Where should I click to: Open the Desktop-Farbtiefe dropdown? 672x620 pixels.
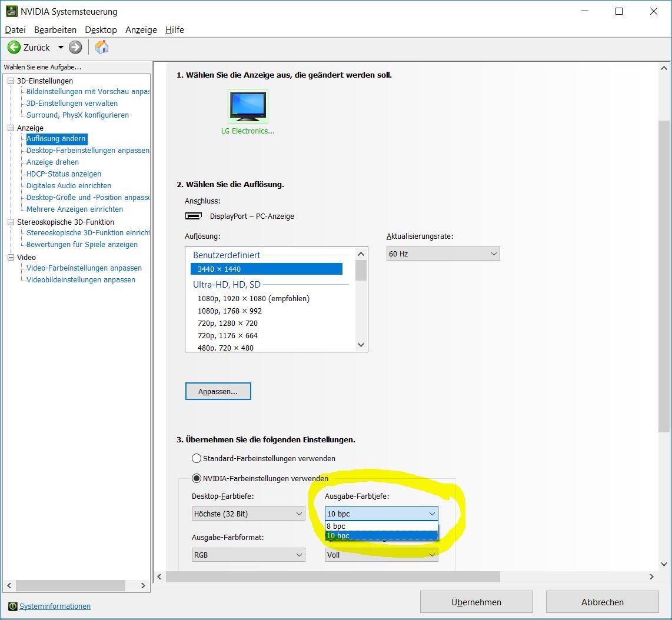click(248, 514)
